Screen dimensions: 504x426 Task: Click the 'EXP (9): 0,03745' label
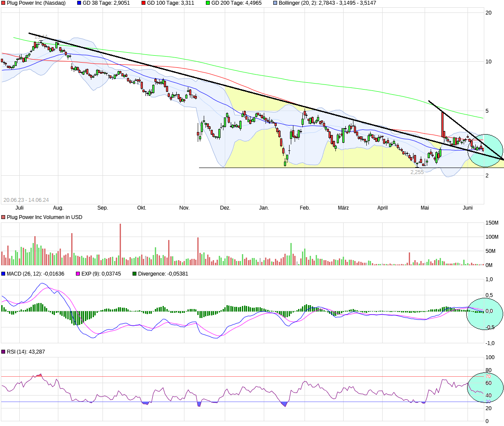point(101,274)
